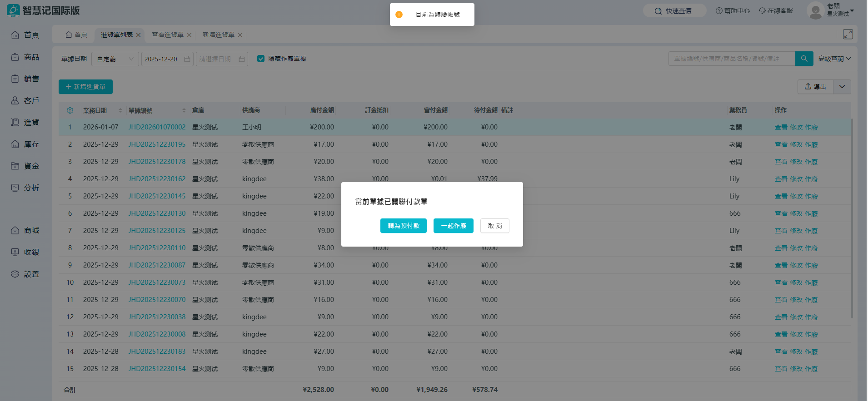Click the 一起作廢 dialog button
This screenshot has height=401, width=868.
[x=453, y=226]
